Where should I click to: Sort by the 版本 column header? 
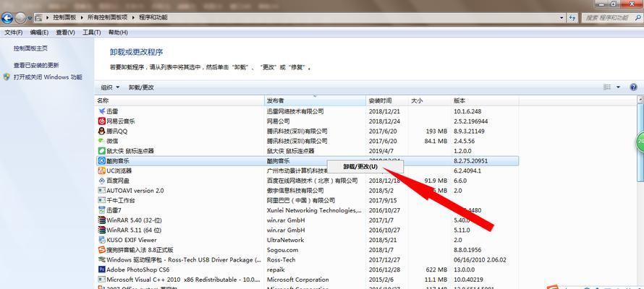(485, 100)
